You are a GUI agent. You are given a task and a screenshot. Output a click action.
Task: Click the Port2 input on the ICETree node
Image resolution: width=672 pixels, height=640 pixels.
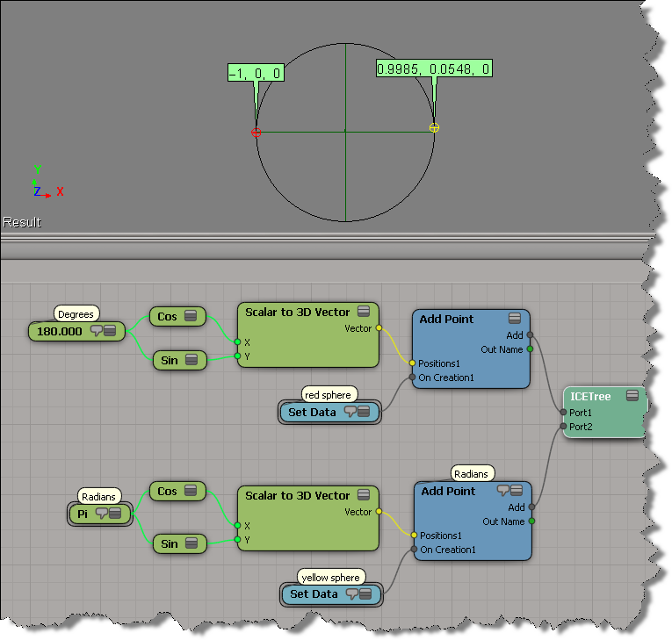tap(564, 427)
